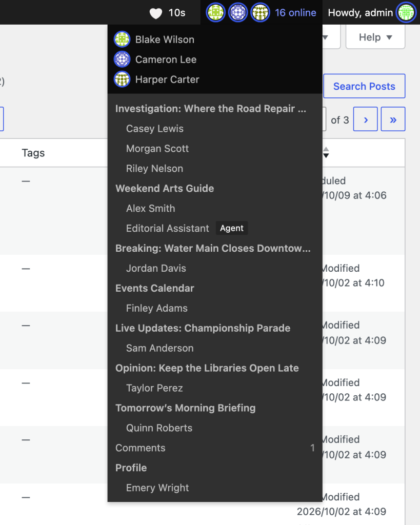
Task: Click the purple avatar in admin bar
Action: click(x=238, y=12)
